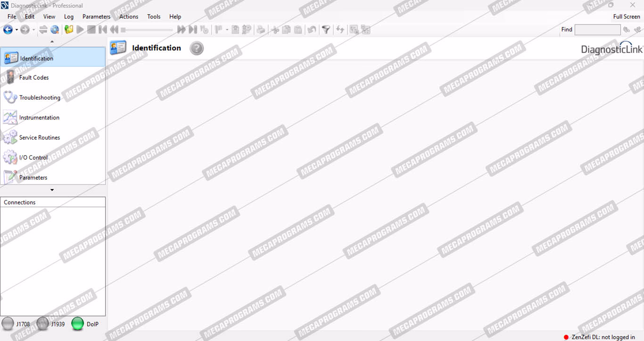Click the Cut scissors toolbar icon
644x341 pixels.
tap(275, 30)
